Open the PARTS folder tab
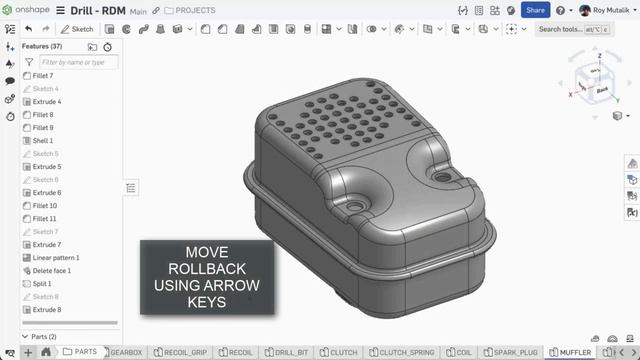The height and width of the screenshot is (360, 640). click(80, 352)
